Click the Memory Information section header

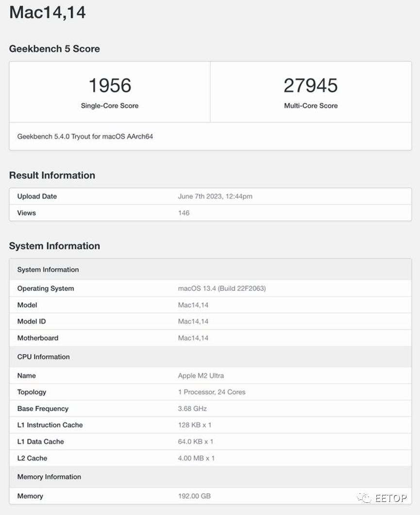tap(49, 477)
